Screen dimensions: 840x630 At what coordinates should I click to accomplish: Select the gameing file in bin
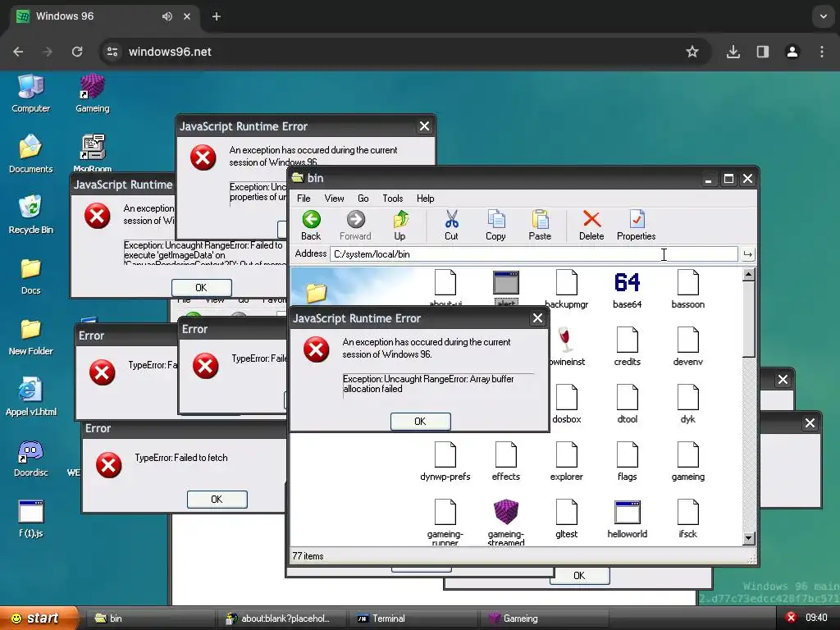tap(688, 461)
